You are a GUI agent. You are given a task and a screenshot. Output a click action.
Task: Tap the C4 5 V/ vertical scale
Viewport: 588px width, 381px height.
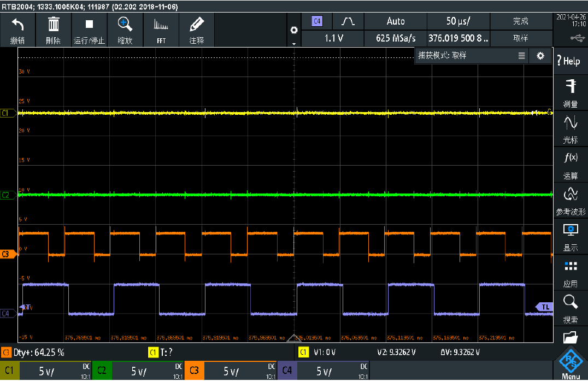324,371
